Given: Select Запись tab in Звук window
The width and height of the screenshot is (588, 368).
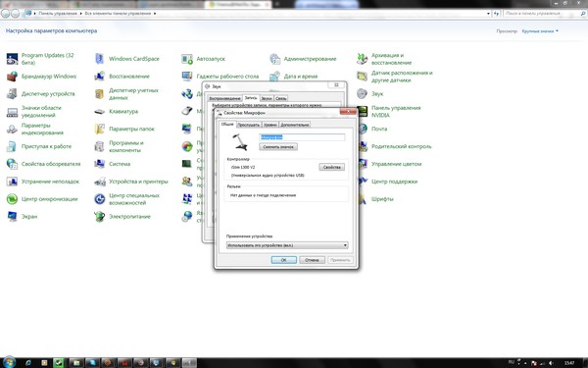Looking at the screenshot, I should (251, 97).
